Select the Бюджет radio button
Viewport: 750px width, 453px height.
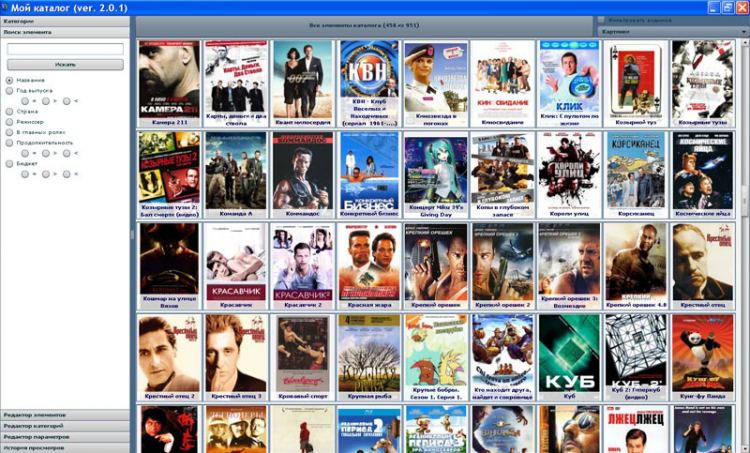click(x=10, y=164)
